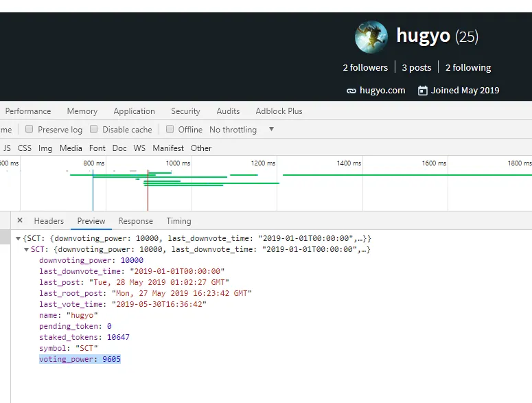Click the 800 ms timeline label
Image resolution: width=532 pixels, height=403 pixels.
pos(94,163)
